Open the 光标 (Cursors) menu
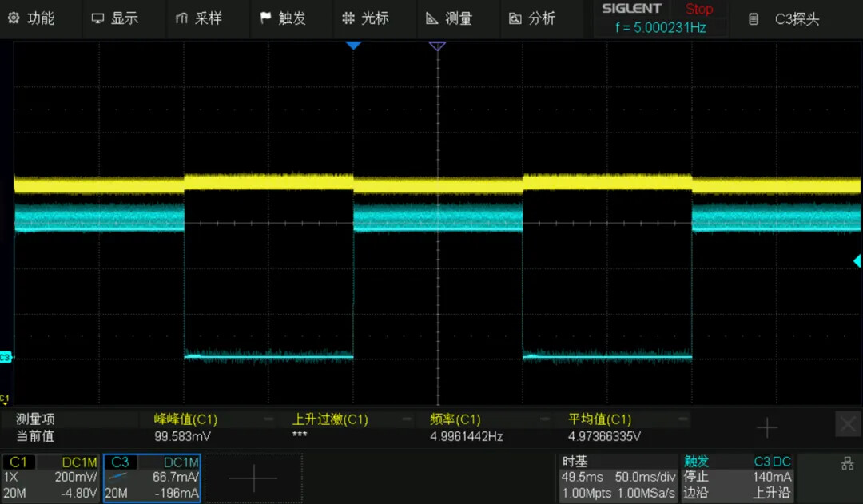 (x=366, y=18)
